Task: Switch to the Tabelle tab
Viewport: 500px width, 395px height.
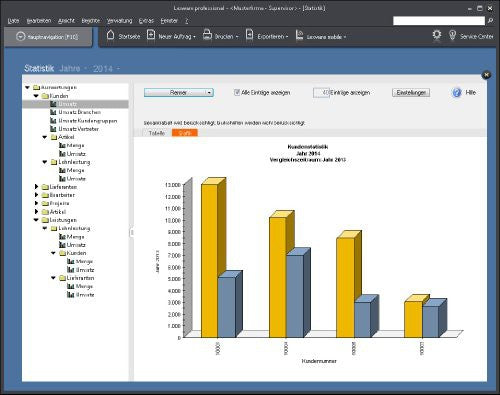Action: click(157, 133)
